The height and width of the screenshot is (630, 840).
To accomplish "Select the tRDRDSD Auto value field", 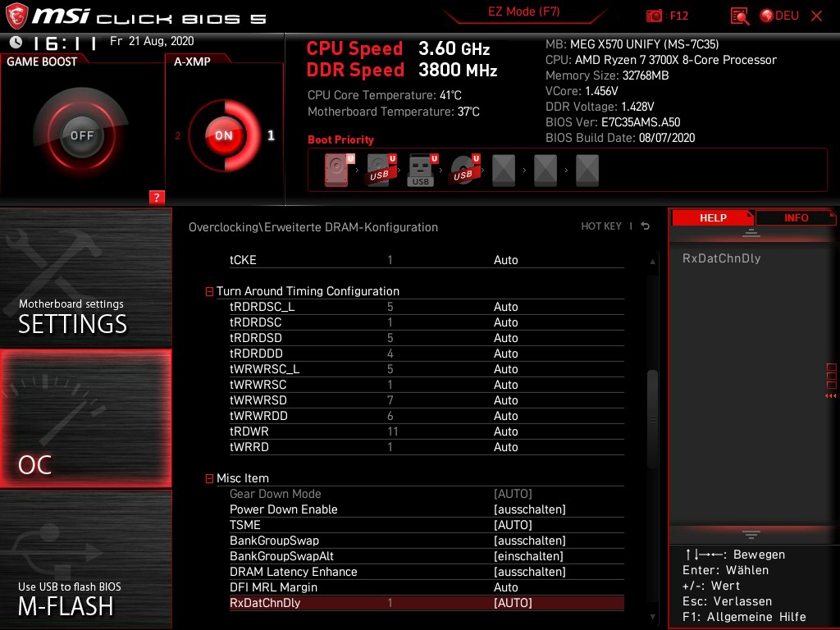I will [x=505, y=337].
